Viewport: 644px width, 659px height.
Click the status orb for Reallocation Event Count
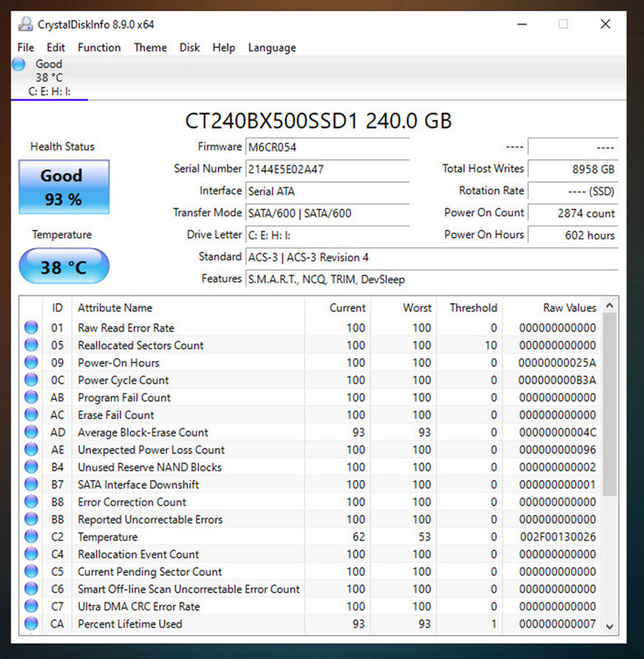coord(31,554)
